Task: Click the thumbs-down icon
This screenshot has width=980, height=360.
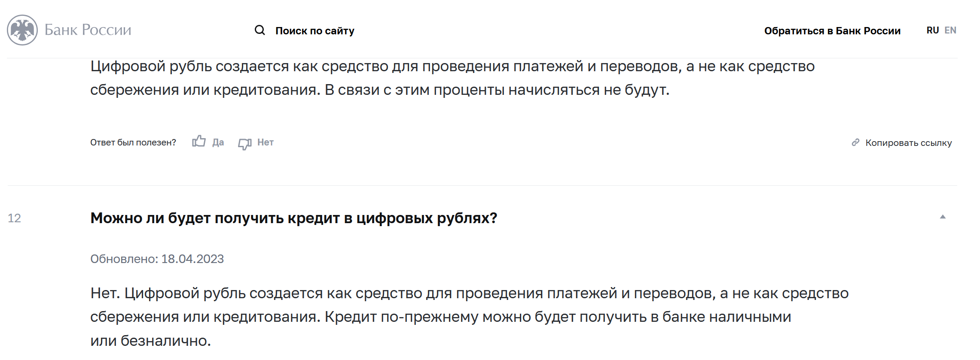Action: point(245,144)
